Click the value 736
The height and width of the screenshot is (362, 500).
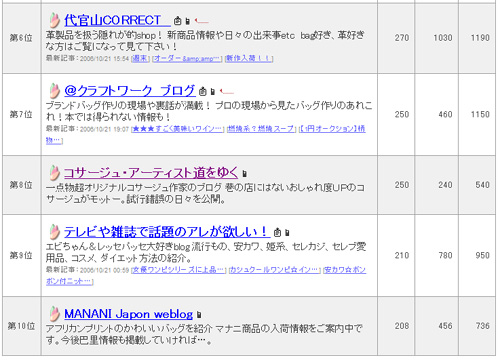point(483,326)
